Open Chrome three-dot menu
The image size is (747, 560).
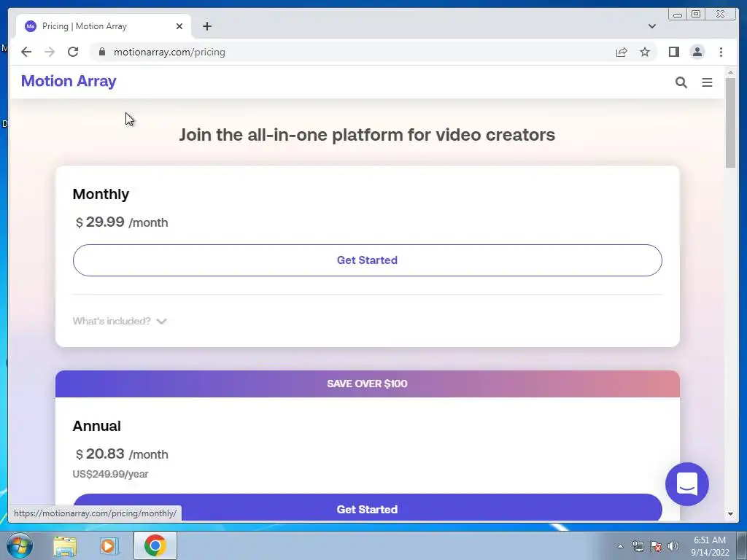721,52
